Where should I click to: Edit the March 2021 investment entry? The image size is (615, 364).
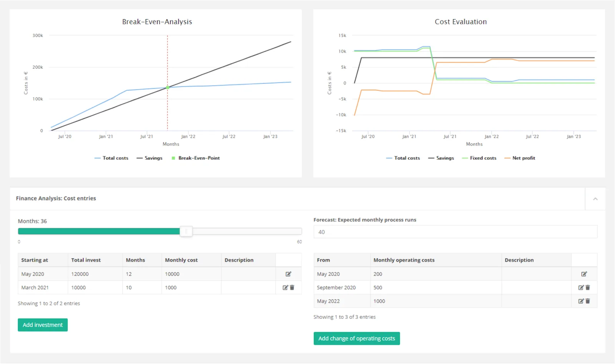click(x=285, y=288)
